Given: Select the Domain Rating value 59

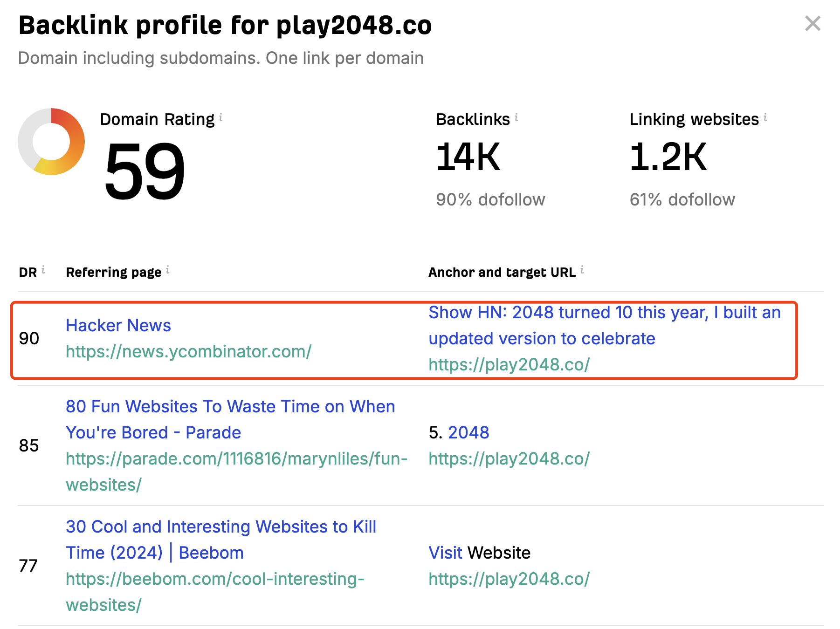Looking at the screenshot, I should [145, 171].
